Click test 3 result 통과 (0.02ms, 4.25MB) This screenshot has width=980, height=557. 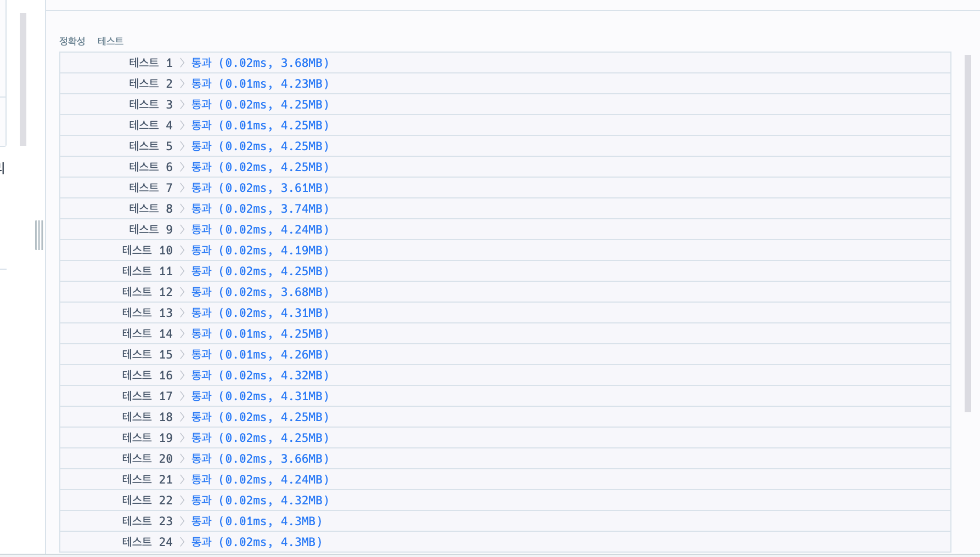(260, 105)
